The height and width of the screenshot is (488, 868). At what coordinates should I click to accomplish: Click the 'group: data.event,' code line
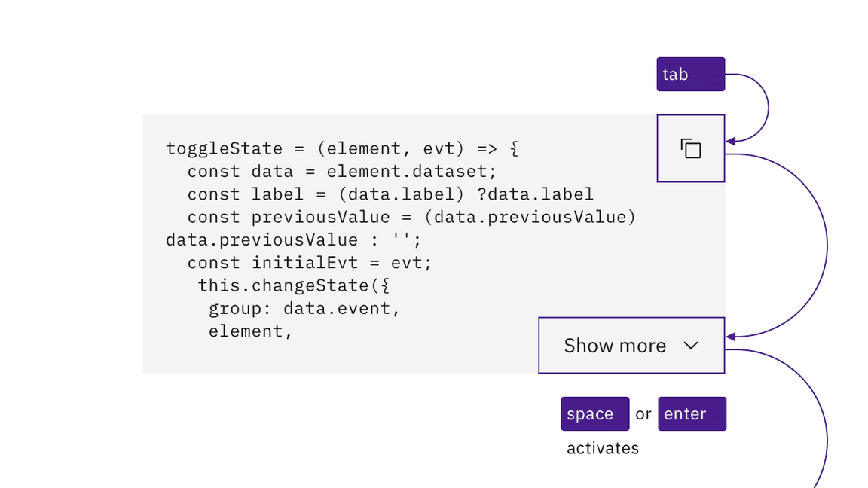(x=304, y=308)
